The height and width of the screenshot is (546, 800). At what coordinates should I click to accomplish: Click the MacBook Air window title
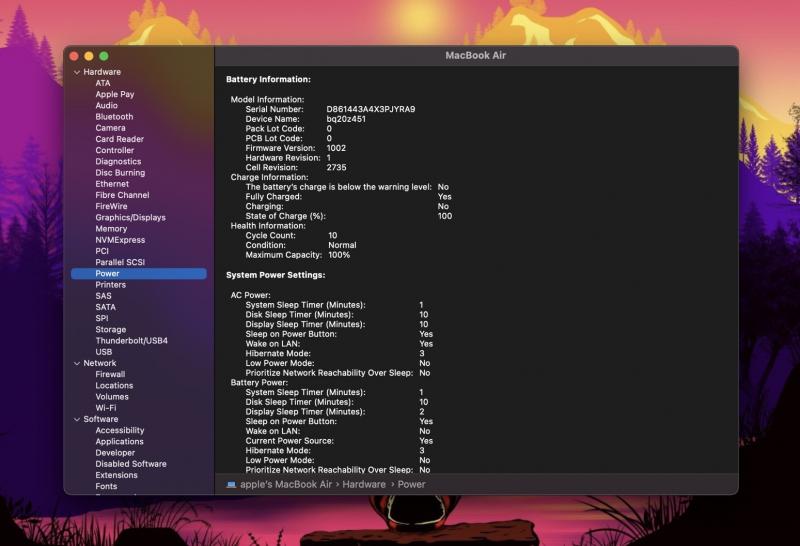pyautogui.click(x=476, y=56)
